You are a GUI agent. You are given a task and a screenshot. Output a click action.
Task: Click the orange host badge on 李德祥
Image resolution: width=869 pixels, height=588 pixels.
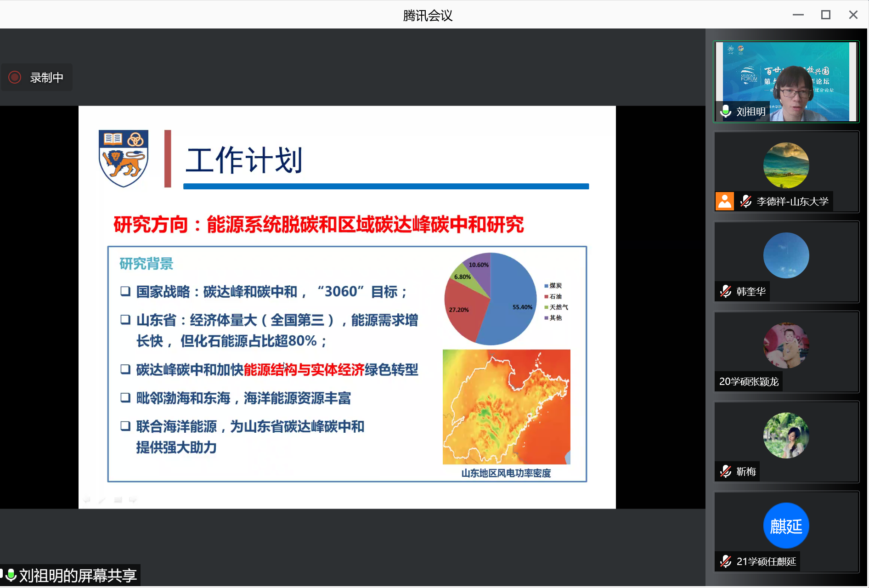tap(725, 201)
